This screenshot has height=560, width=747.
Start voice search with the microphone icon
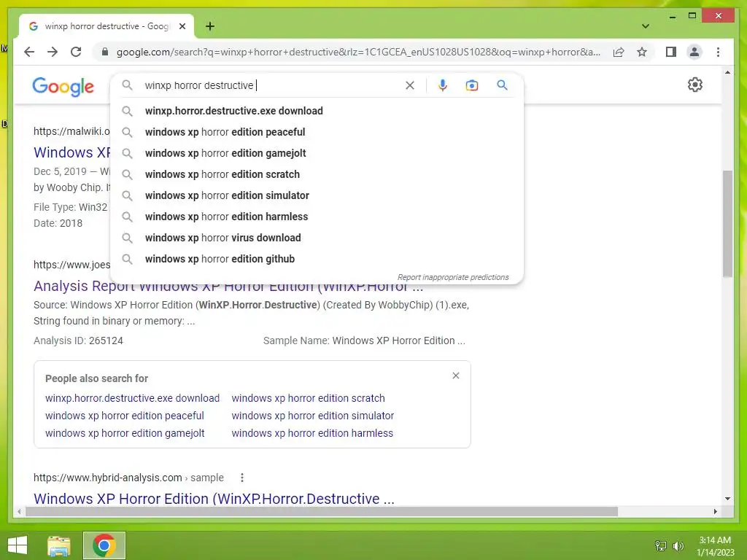pyautogui.click(x=443, y=85)
